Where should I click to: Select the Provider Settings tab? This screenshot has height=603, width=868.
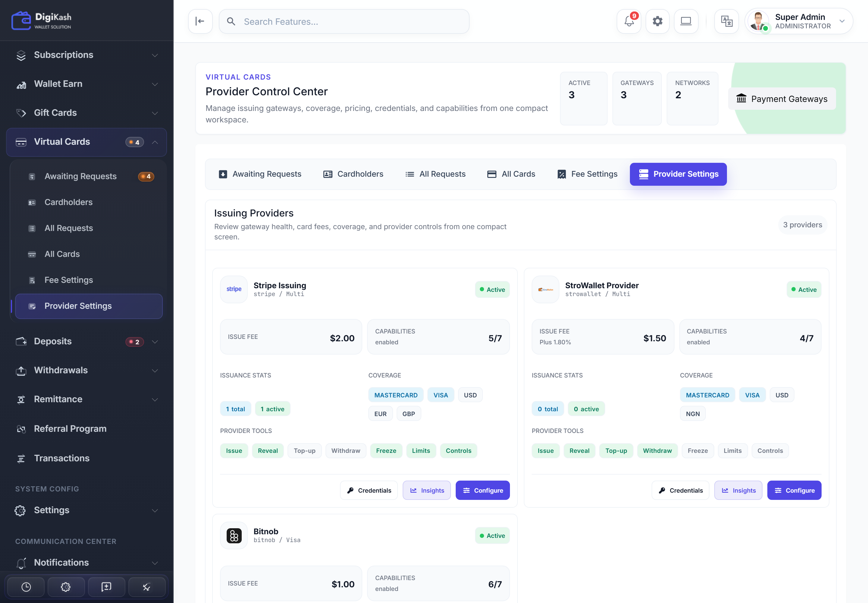tap(678, 174)
